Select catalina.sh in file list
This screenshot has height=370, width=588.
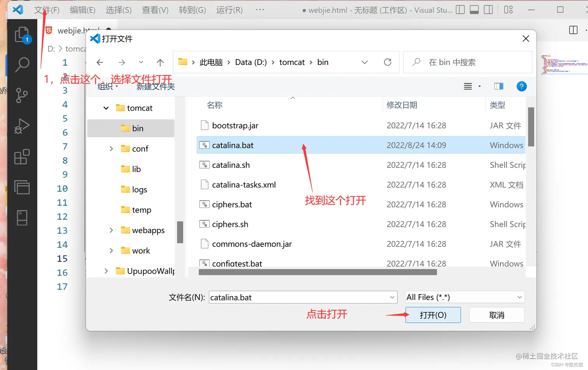coord(361,165)
